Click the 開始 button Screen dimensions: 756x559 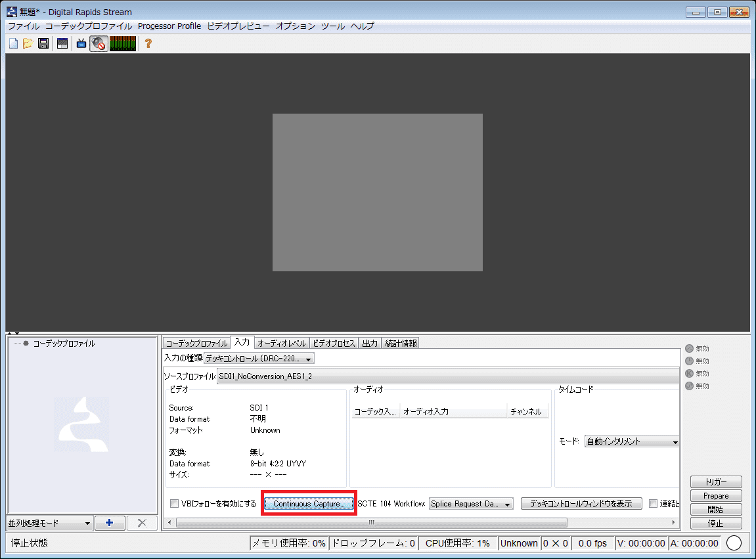click(x=716, y=509)
